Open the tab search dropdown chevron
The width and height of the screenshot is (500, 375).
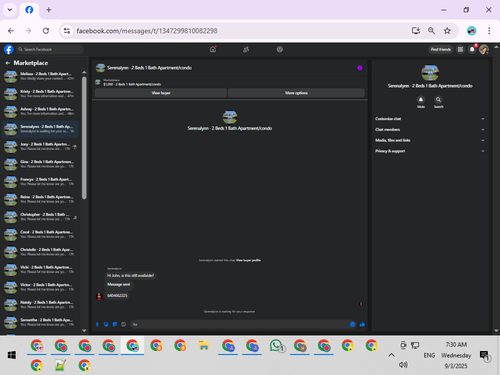click(10, 10)
